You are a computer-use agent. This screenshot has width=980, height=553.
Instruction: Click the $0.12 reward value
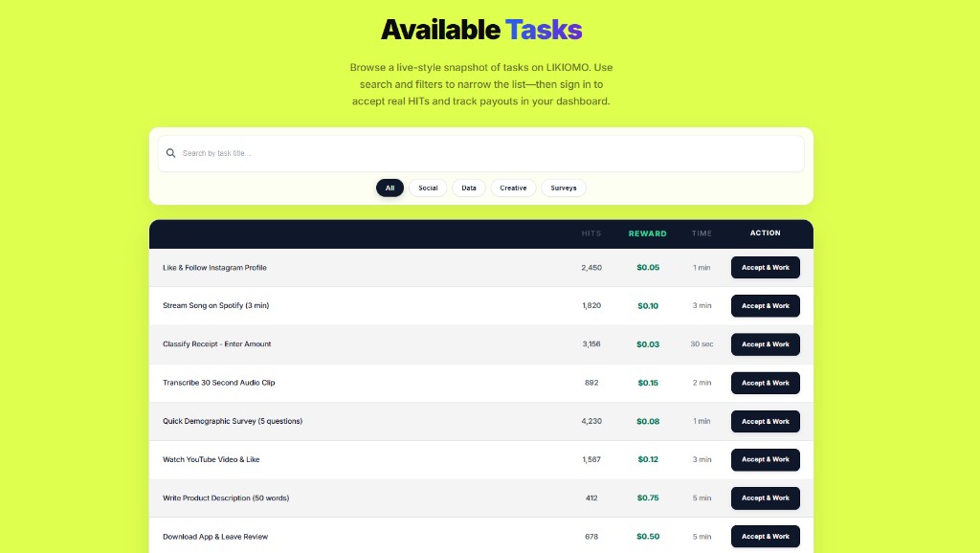click(648, 459)
